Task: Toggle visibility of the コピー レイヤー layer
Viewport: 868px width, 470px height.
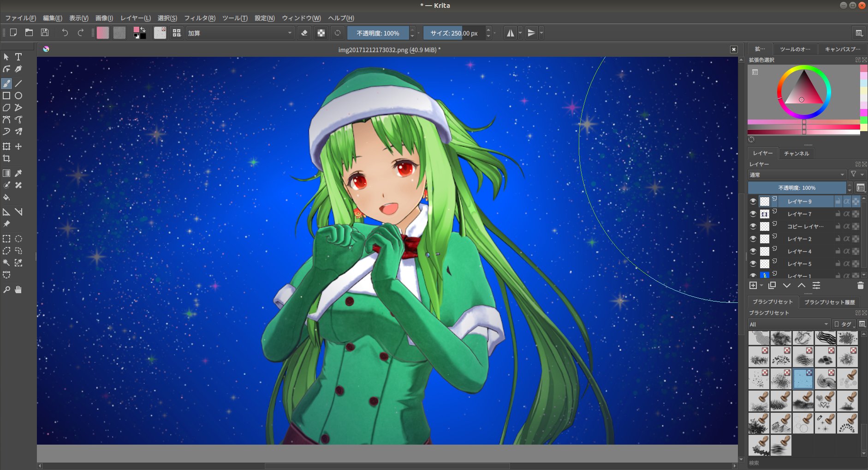Action: [x=753, y=226]
